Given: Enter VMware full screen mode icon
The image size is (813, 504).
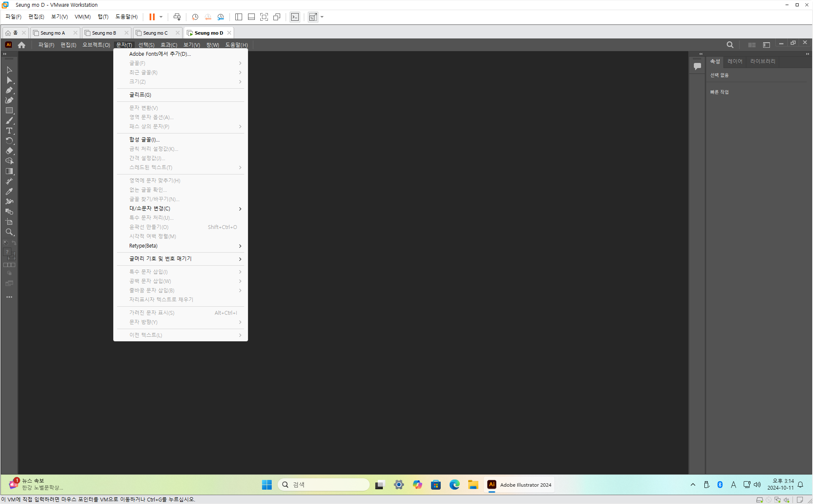Looking at the screenshot, I should pyautogui.click(x=264, y=17).
